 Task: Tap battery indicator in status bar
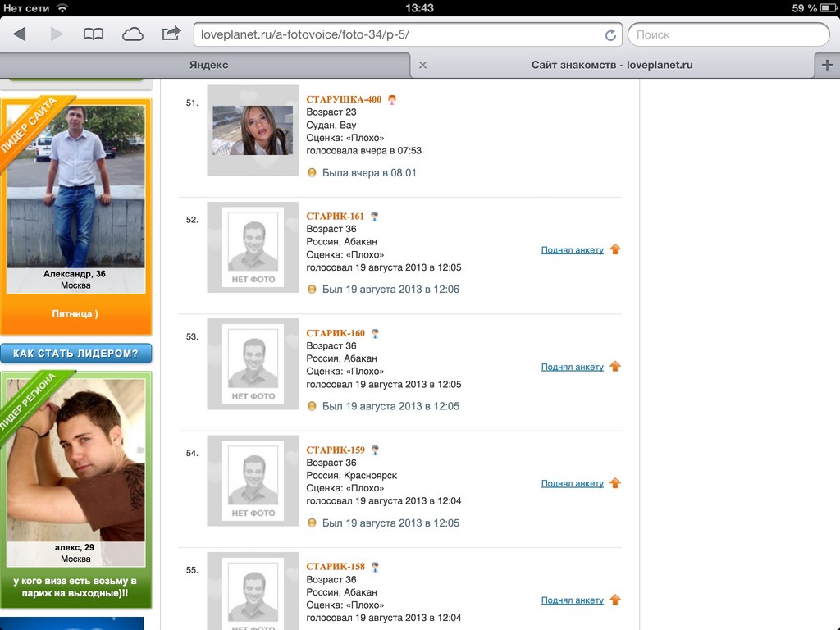(829, 8)
